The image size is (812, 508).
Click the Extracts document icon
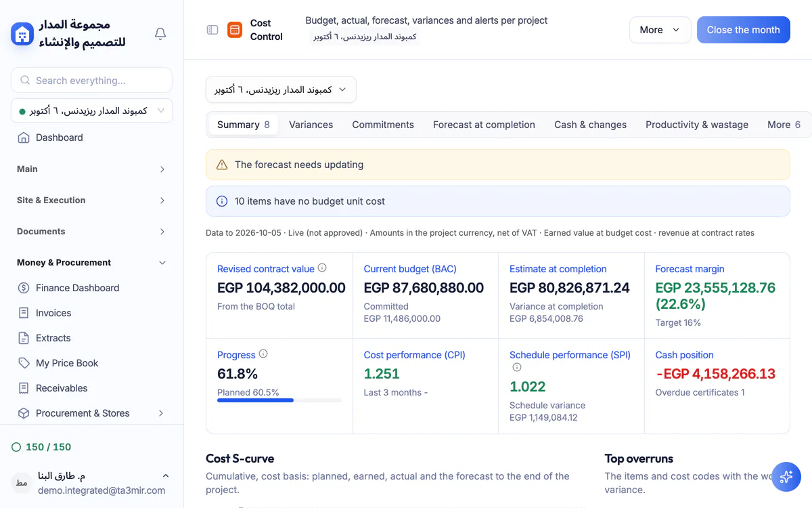(x=24, y=338)
